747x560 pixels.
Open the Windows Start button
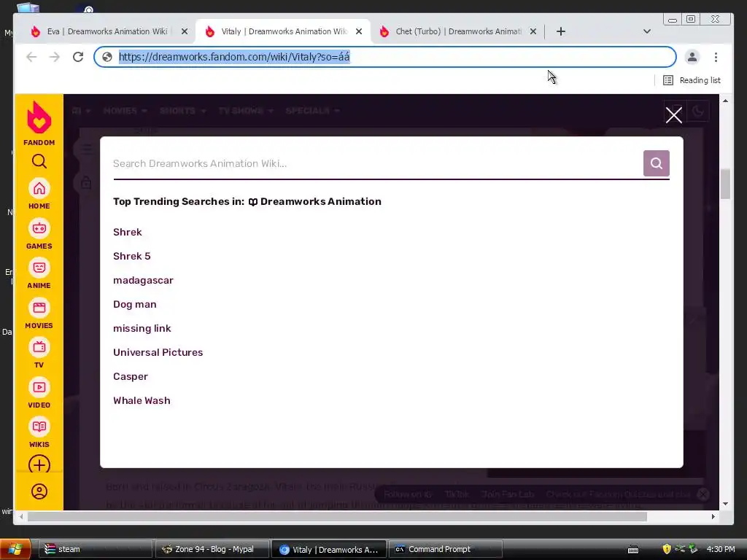coord(15,549)
